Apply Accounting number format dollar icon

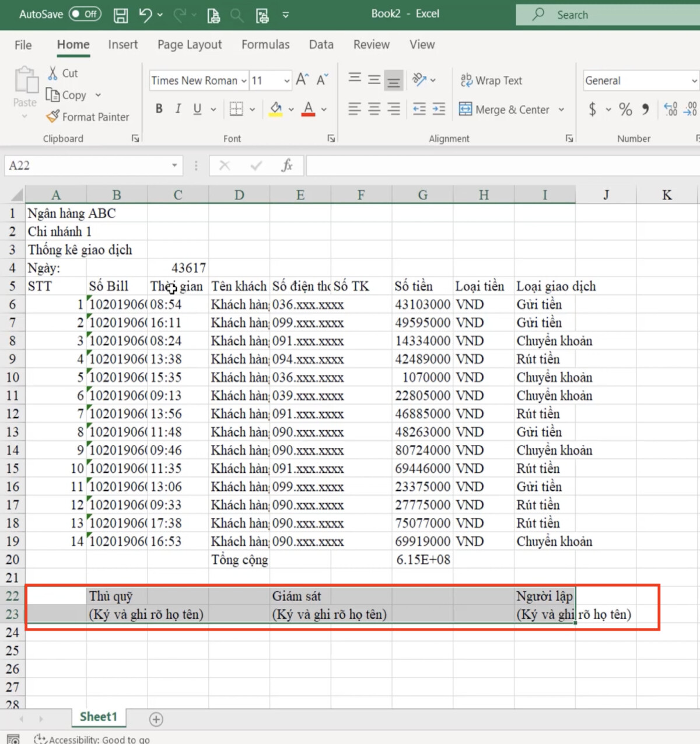(593, 109)
